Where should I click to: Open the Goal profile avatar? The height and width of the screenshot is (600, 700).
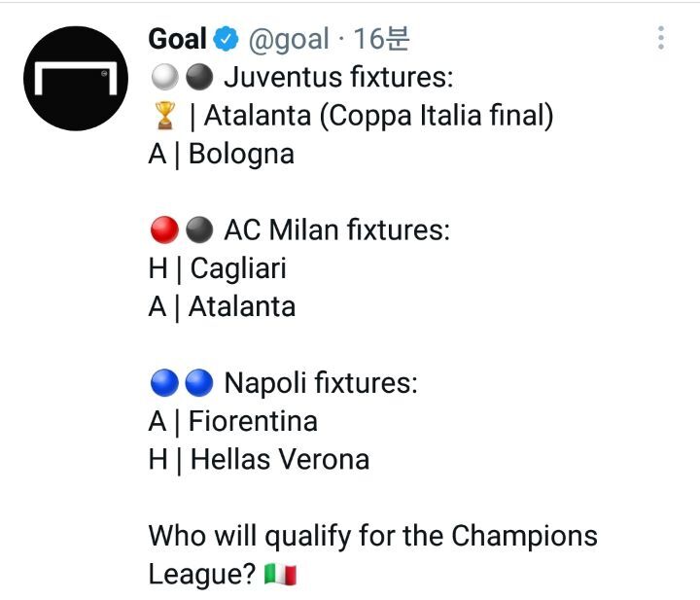[x=76, y=79]
